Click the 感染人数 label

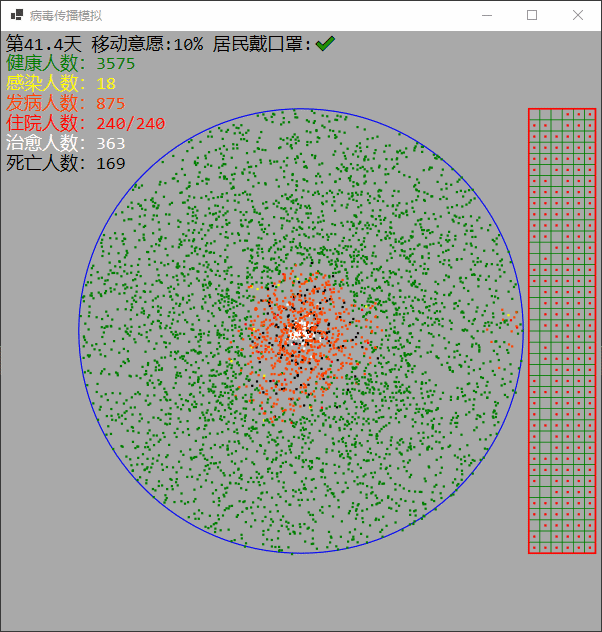click(42, 83)
